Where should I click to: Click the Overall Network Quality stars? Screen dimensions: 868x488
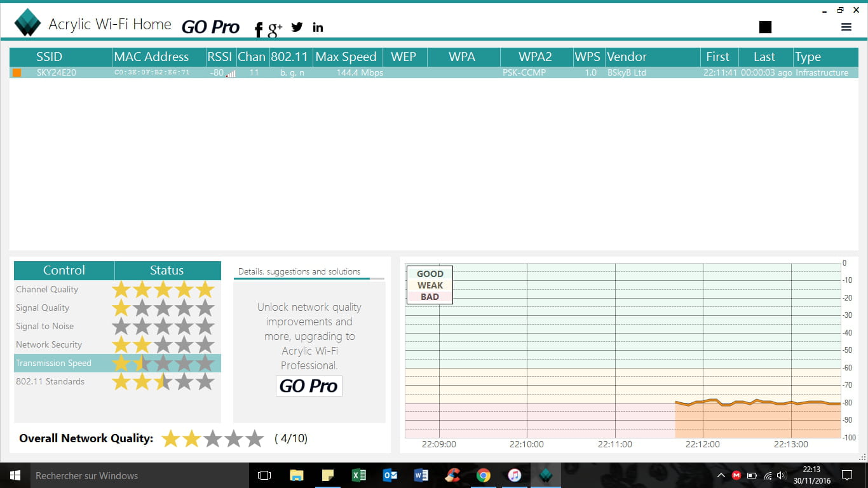click(x=213, y=438)
